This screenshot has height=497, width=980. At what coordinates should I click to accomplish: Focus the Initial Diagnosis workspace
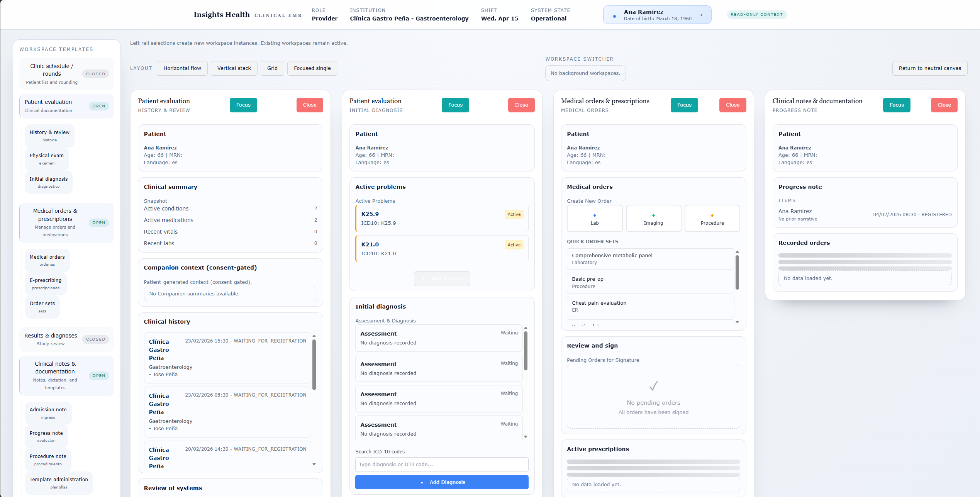coord(455,105)
